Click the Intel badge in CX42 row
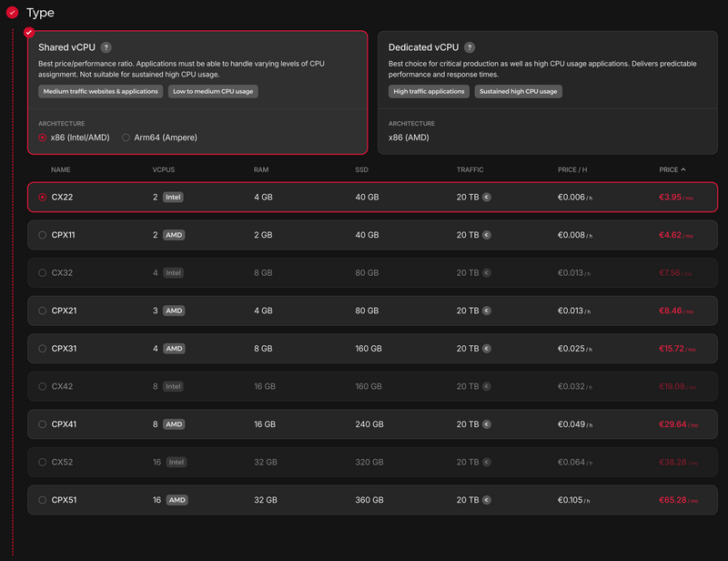728x561 pixels. click(173, 387)
